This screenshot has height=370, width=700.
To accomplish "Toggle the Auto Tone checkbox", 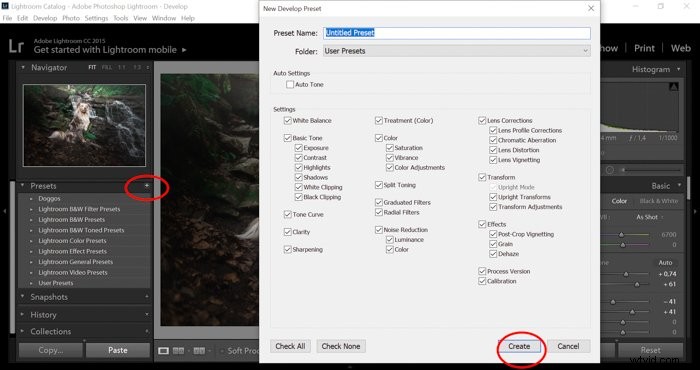I will click(x=290, y=84).
